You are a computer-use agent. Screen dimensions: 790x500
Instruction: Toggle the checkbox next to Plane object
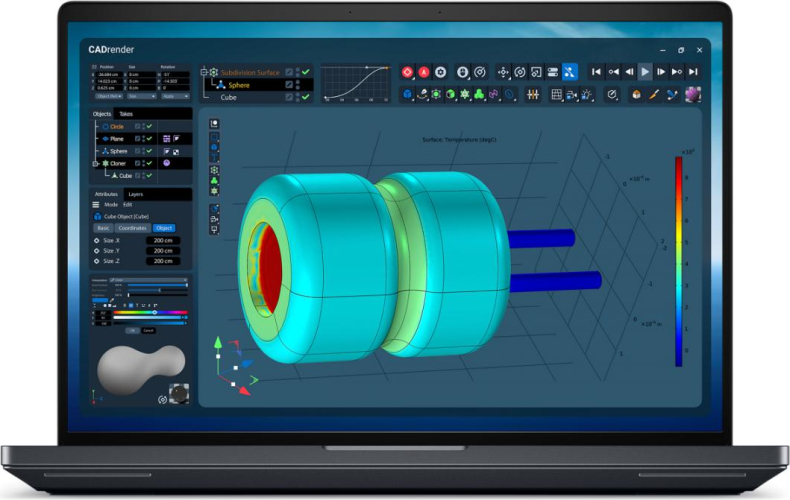138,138
